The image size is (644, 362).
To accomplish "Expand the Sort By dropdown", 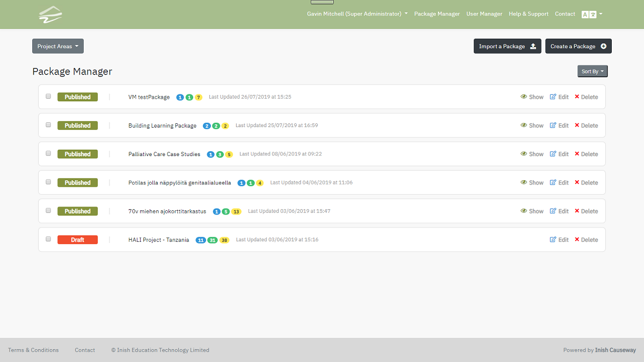I will click(592, 71).
